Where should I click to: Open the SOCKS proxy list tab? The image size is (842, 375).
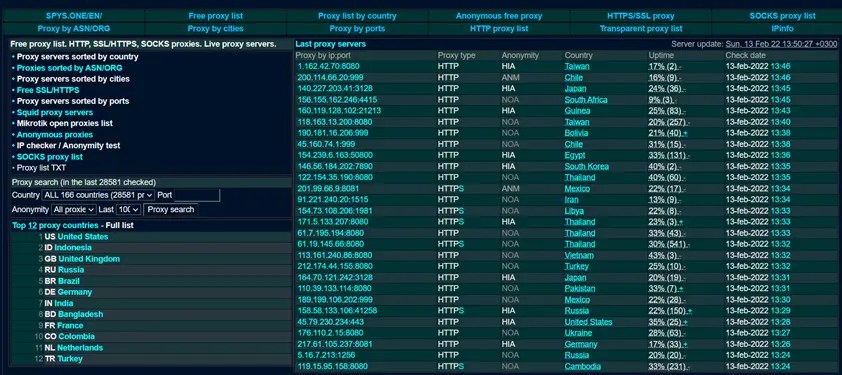click(x=782, y=16)
